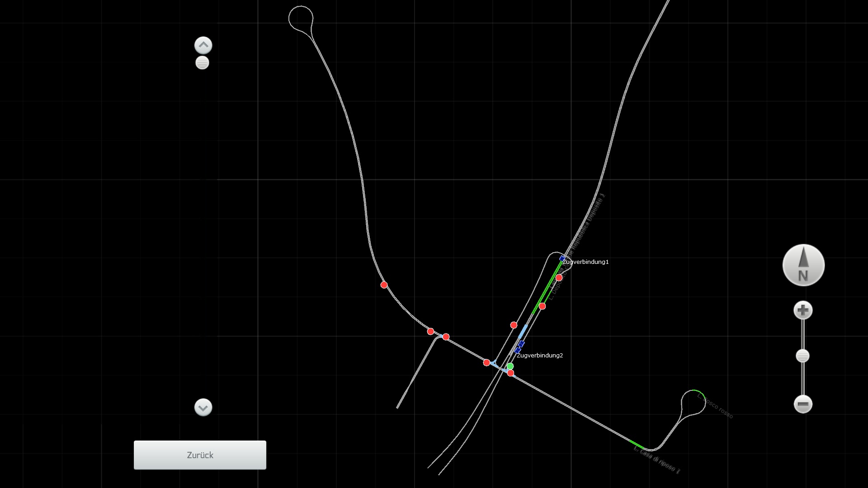Toggle the leftmost red signal on curve

384,285
